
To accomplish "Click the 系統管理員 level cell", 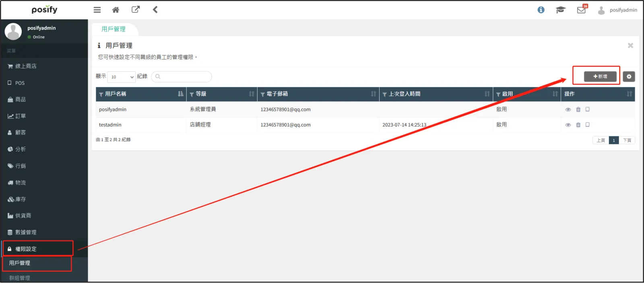I will pos(203,109).
